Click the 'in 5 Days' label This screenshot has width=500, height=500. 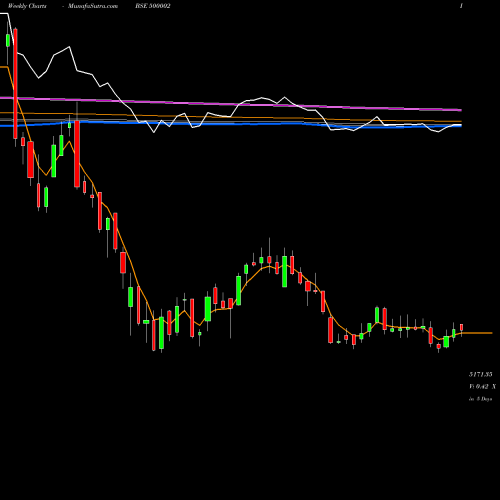point(480,399)
